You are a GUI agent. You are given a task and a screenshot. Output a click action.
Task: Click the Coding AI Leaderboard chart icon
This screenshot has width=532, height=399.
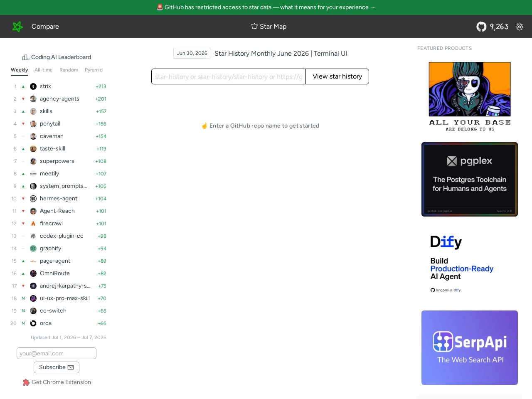[x=26, y=57]
